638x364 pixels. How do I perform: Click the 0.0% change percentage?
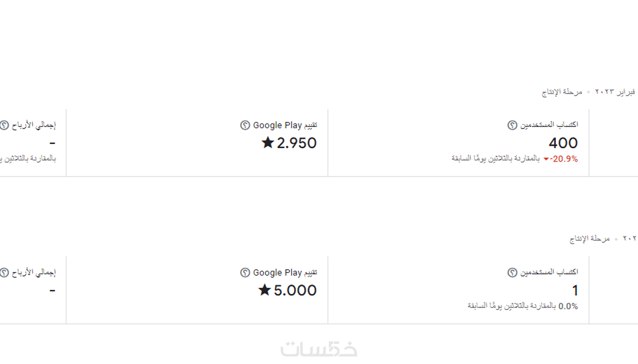coord(568,306)
